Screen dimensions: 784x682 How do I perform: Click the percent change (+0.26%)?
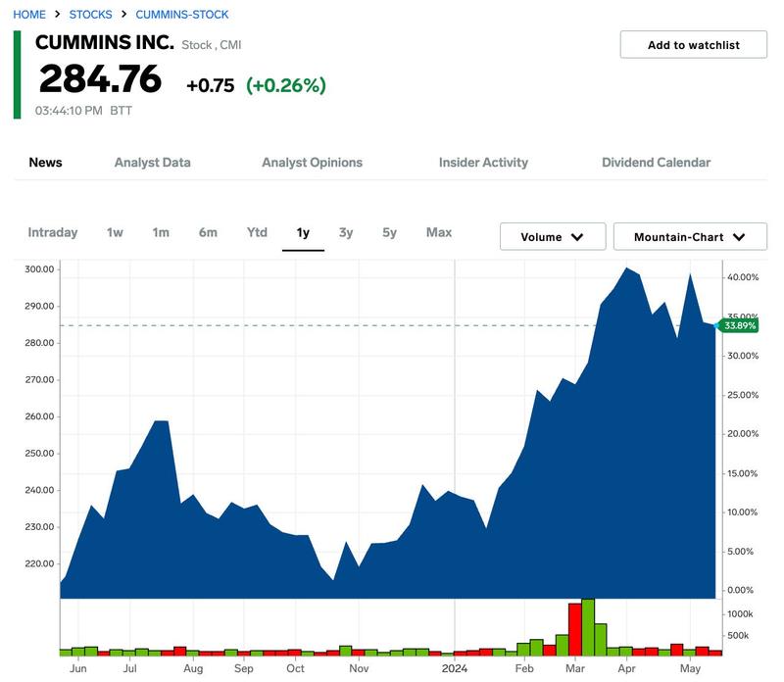point(286,85)
